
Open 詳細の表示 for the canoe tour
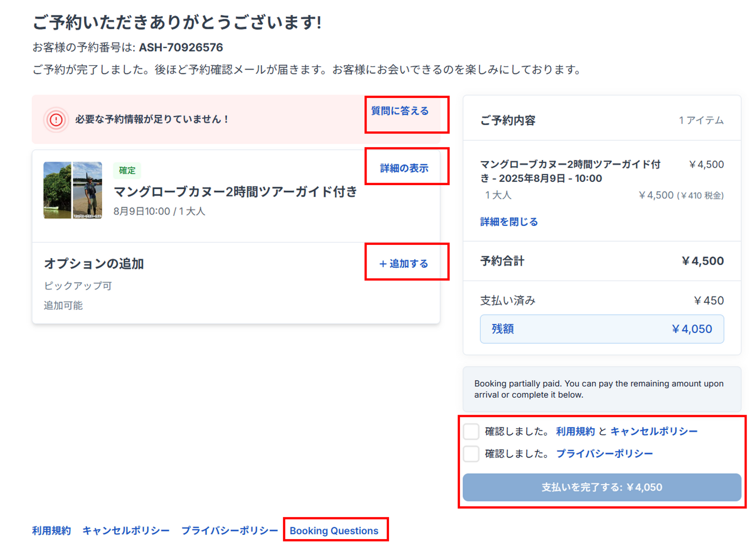pyautogui.click(x=404, y=168)
